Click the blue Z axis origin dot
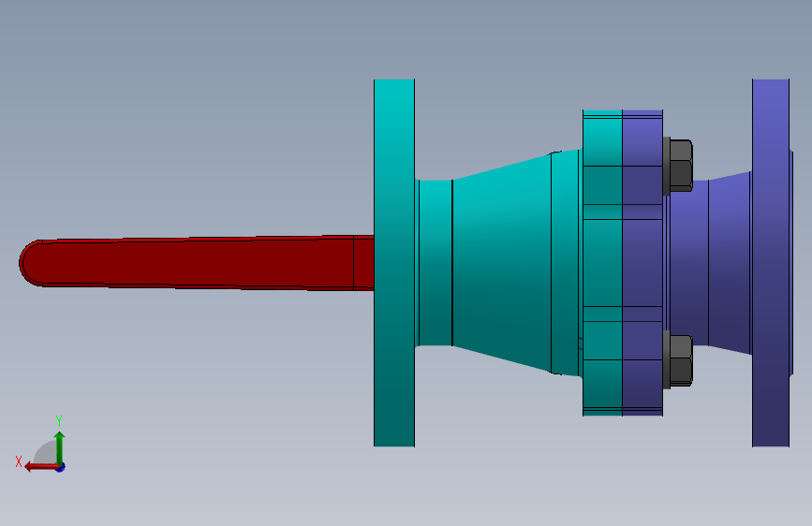812x526 pixels. coord(61,467)
